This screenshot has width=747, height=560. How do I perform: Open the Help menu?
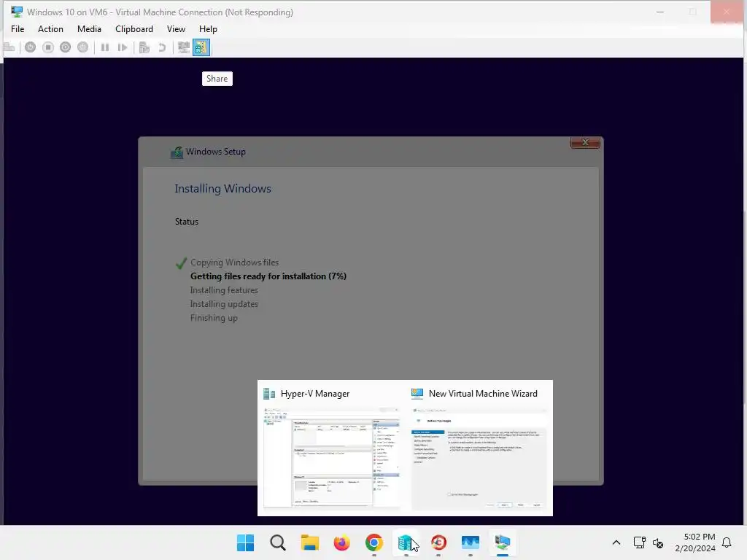tap(208, 29)
